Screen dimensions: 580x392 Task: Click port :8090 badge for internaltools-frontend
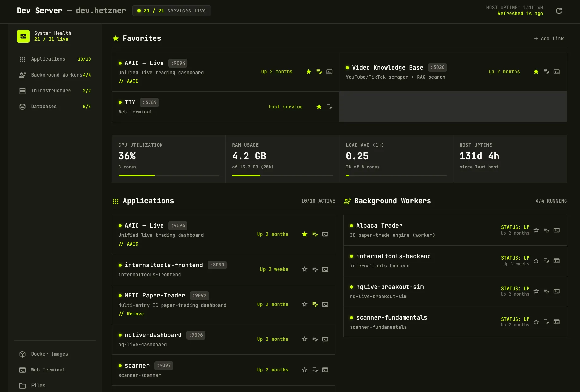(x=217, y=265)
